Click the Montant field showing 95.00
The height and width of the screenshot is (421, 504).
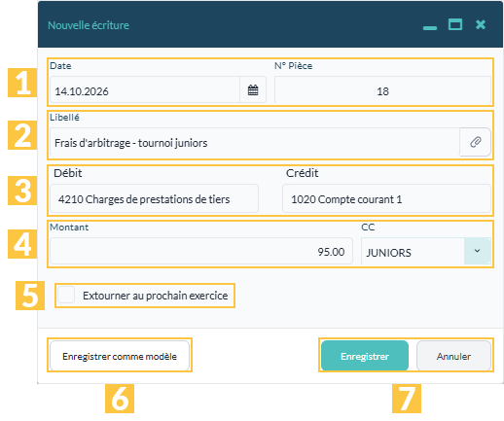(201, 251)
